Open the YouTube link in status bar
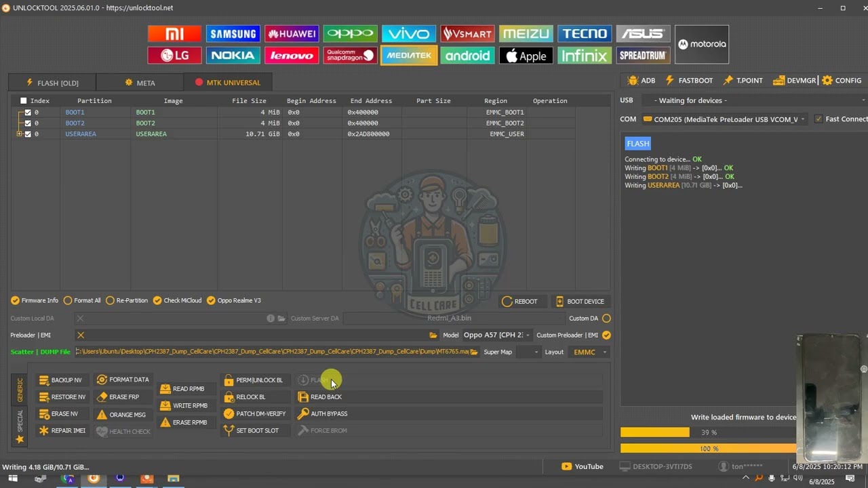 583,466
